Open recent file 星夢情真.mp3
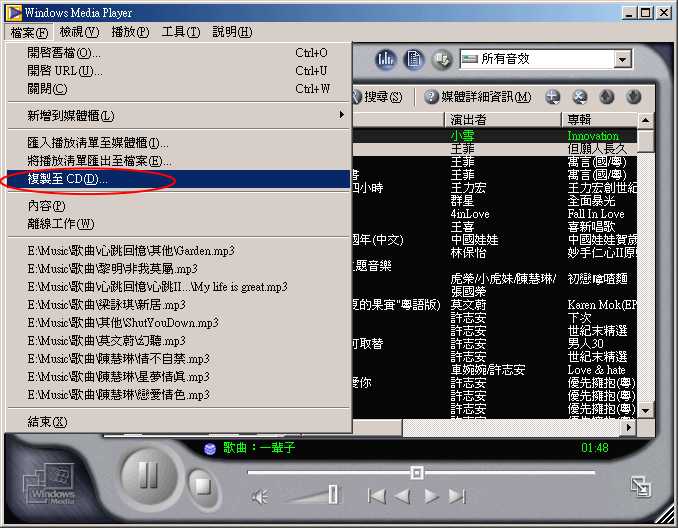 tap(179, 377)
